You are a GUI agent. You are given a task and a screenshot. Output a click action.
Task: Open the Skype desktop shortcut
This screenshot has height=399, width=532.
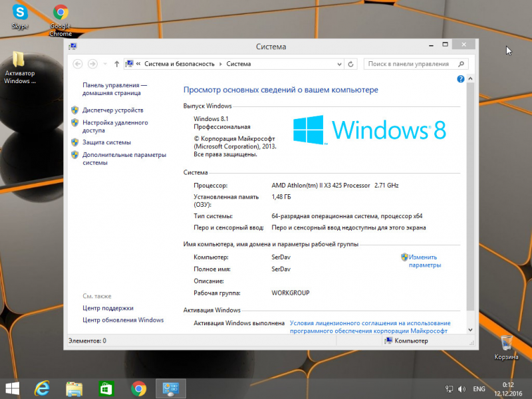[20, 17]
